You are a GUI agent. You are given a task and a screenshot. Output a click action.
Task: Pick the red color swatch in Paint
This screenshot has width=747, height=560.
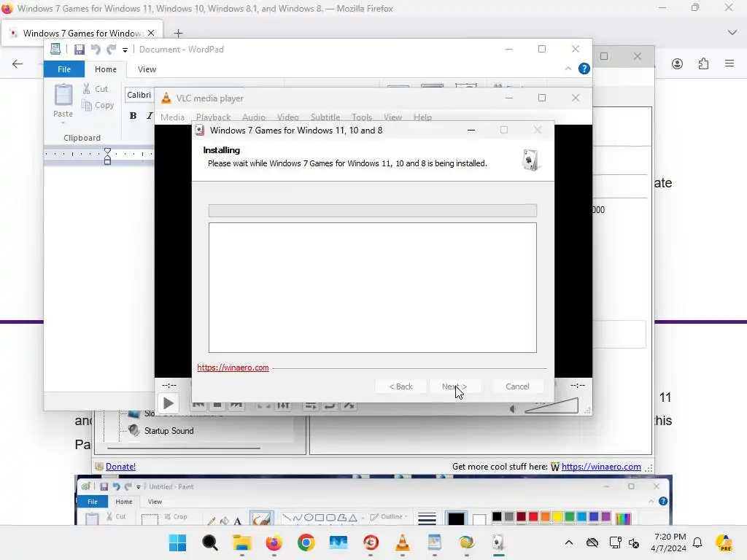533,517
